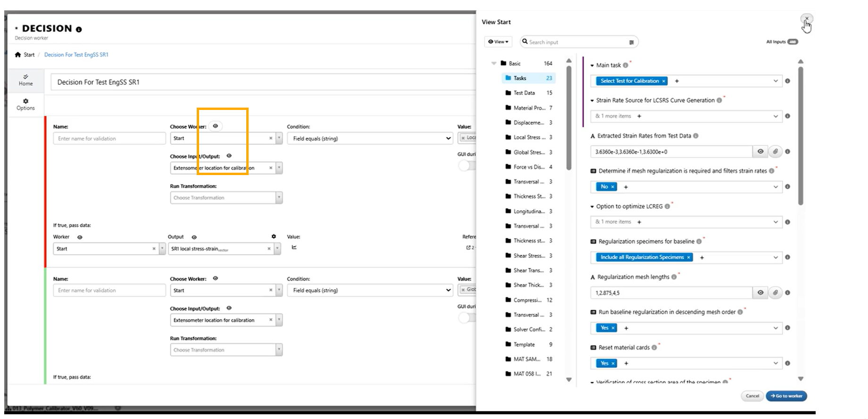Viewport: 868px width, 419px height.
Task: Click the Home checkmark icon in sidebar
Action: [x=25, y=76]
